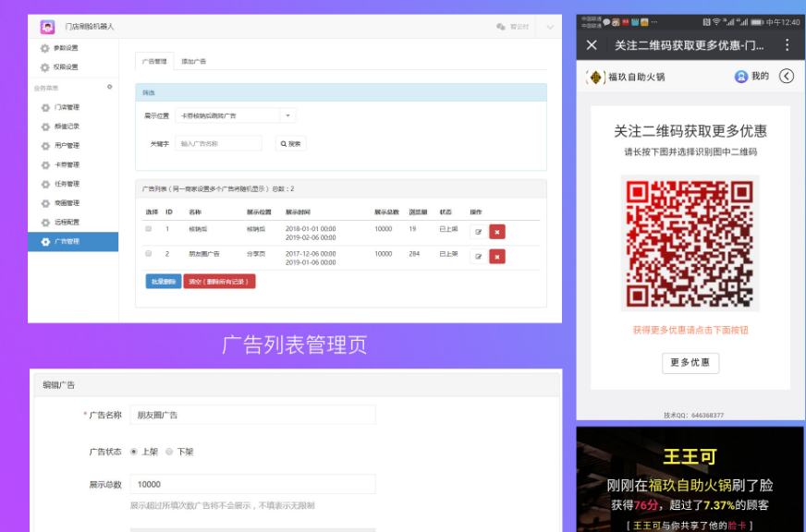Image resolution: width=806 pixels, height=532 pixels.
Task: Select the checkbox for ad ID 2
Action: coord(149,253)
